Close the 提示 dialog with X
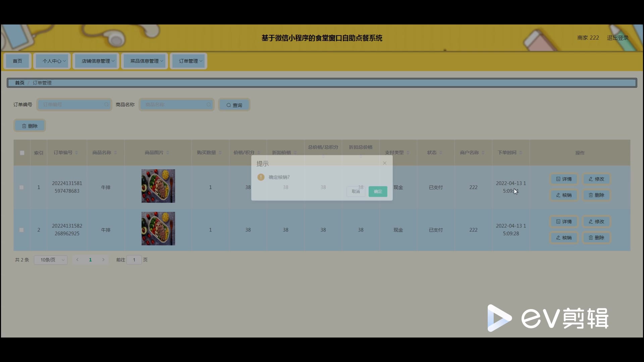Image resolution: width=644 pixels, height=362 pixels. coord(385,163)
